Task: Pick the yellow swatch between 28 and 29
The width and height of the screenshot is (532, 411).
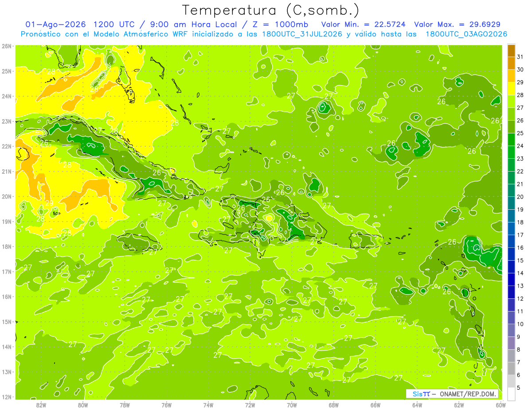Action: click(511, 89)
